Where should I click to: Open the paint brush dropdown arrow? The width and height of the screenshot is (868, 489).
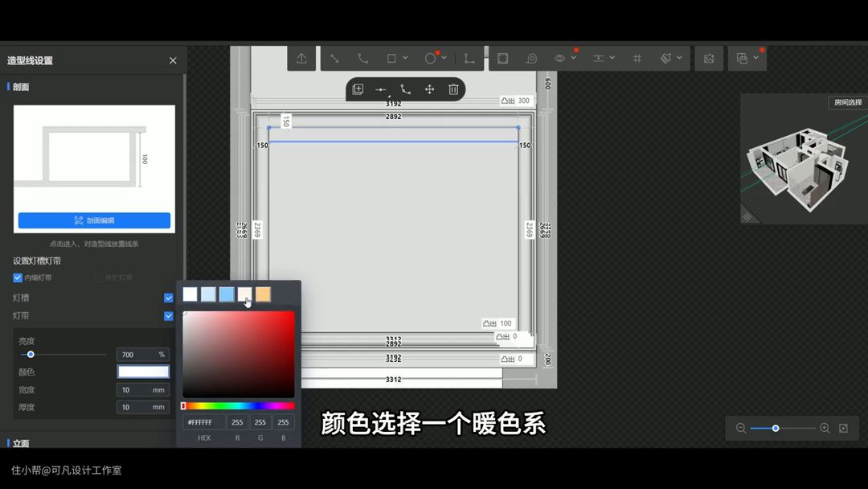click(679, 58)
